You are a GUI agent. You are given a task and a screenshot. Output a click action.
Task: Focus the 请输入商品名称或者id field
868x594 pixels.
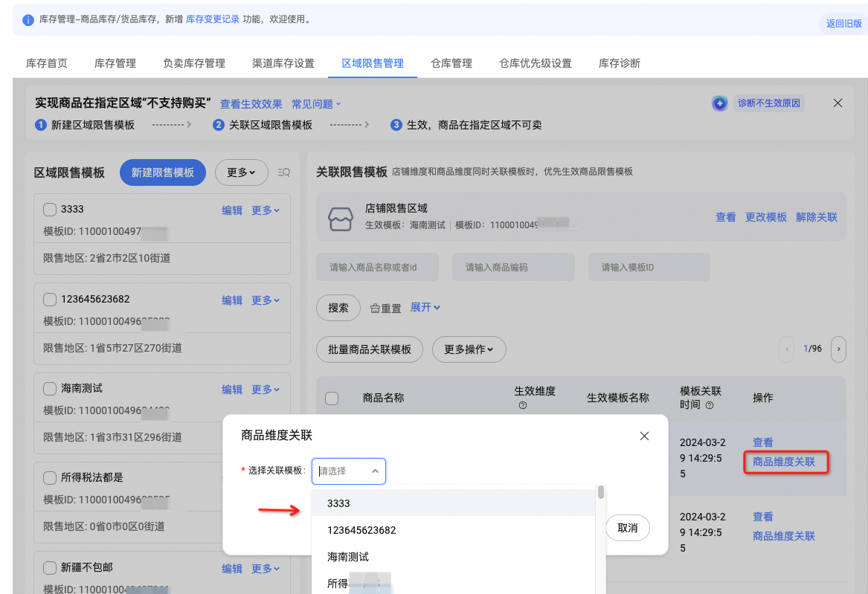pyautogui.click(x=378, y=267)
